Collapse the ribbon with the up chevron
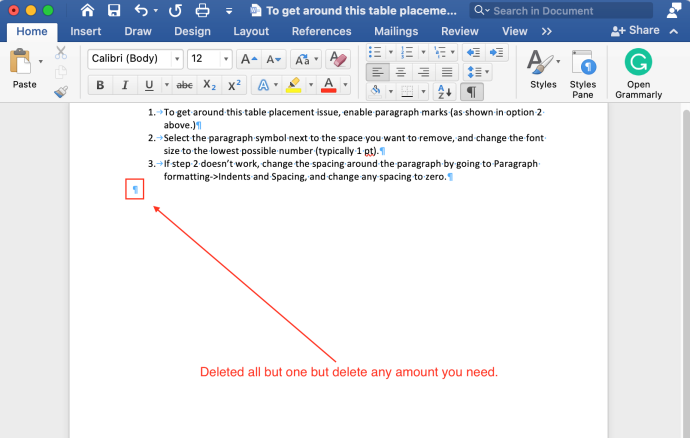 coord(674,31)
